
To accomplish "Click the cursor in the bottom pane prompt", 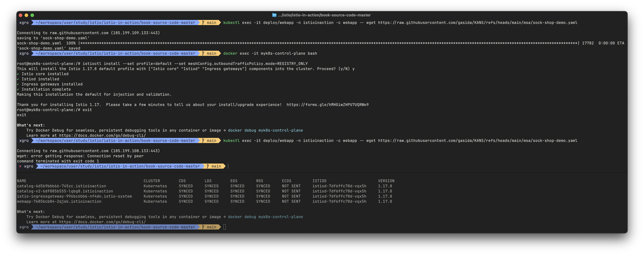I will click(225, 227).
